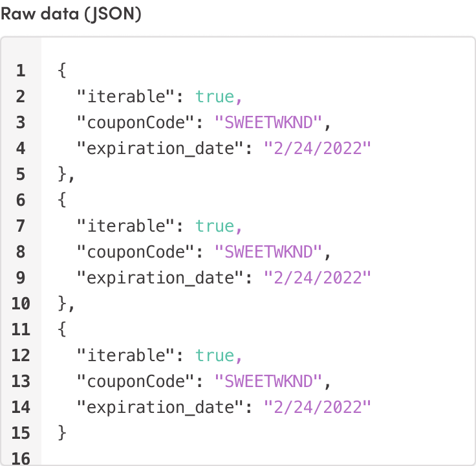476x466 pixels.
Task: Click the "expiration_date" key on line 9
Action: 164,278
